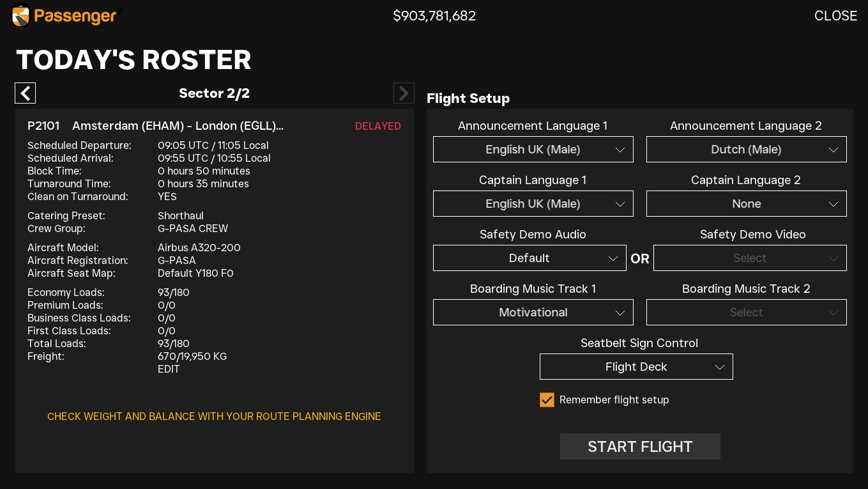
Task: Open Captain Language 2 None dropdown
Action: pyautogui.click(x=746, y=204)
